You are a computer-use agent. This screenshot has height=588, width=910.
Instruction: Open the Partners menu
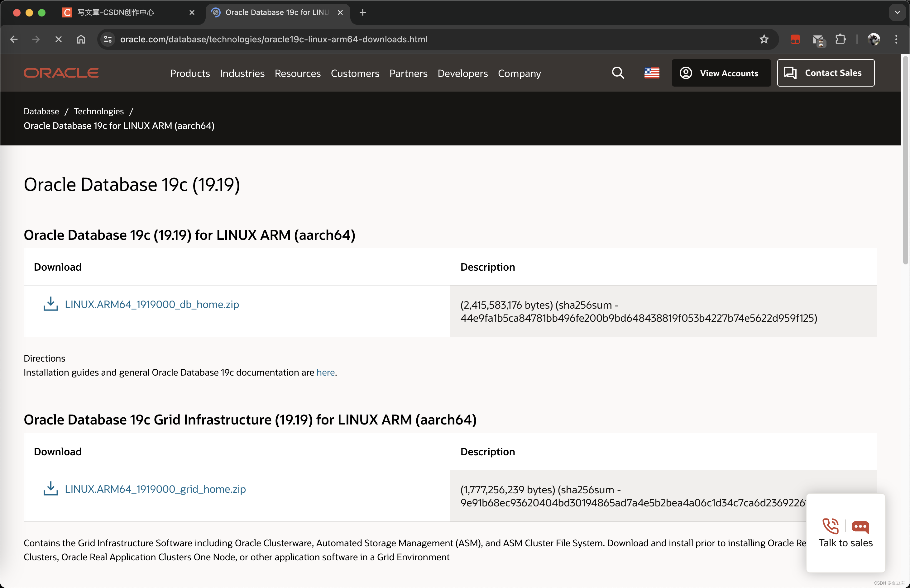tap(408, 73)
